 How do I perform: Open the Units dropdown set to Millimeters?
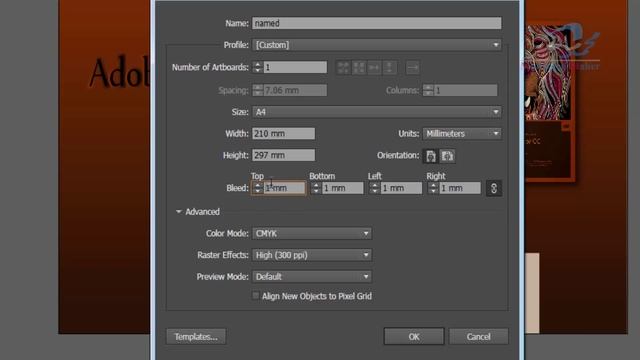pyautogui.click(x=462, y=133)
